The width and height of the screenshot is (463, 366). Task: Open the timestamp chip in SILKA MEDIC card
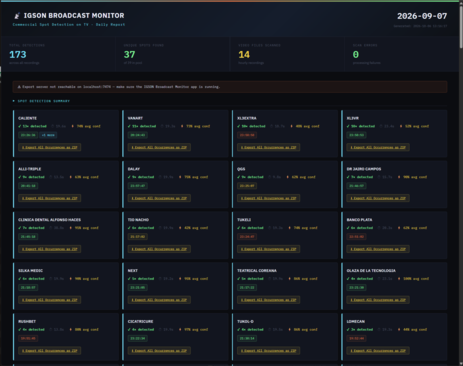(x=28, y=287)
